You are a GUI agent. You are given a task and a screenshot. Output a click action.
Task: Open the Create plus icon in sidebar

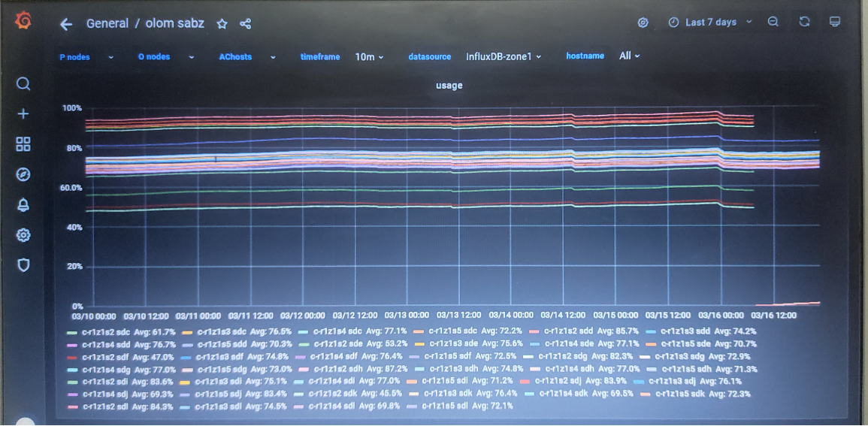[23, 114]
